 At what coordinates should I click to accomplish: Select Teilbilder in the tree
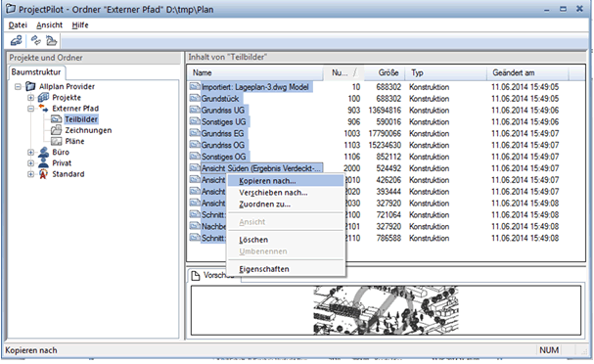81,119
